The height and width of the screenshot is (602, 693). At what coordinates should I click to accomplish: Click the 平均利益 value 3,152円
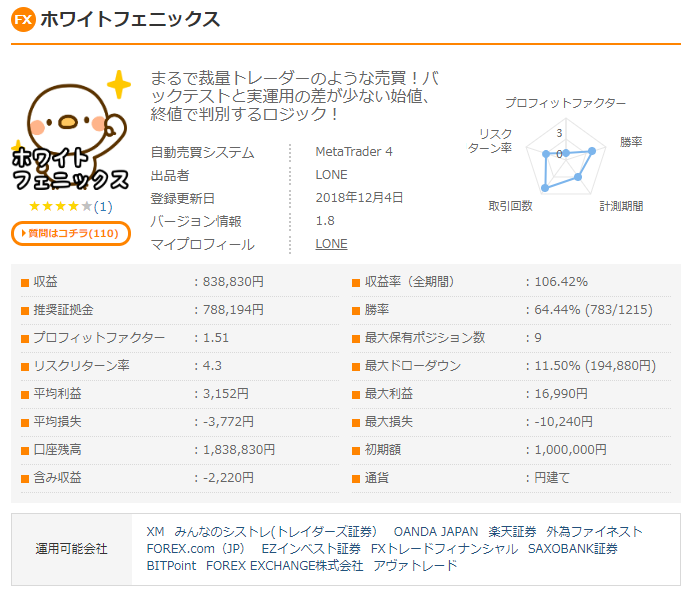(226, 394)
